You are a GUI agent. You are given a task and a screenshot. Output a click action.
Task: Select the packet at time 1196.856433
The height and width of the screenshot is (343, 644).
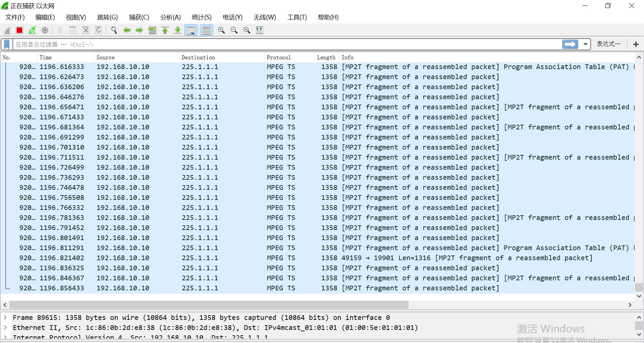(318, 288)
